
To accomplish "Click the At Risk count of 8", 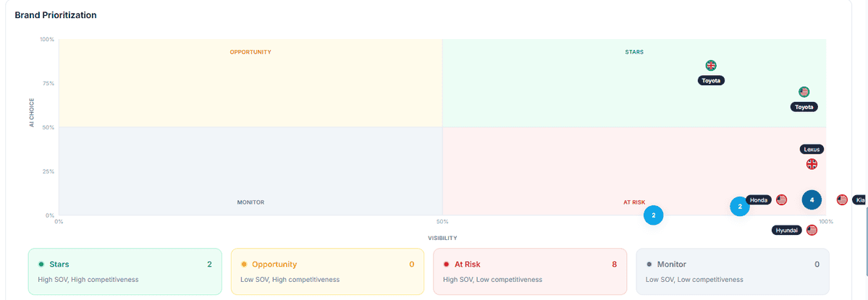I will pyautogui.click(x=615, y=264).
